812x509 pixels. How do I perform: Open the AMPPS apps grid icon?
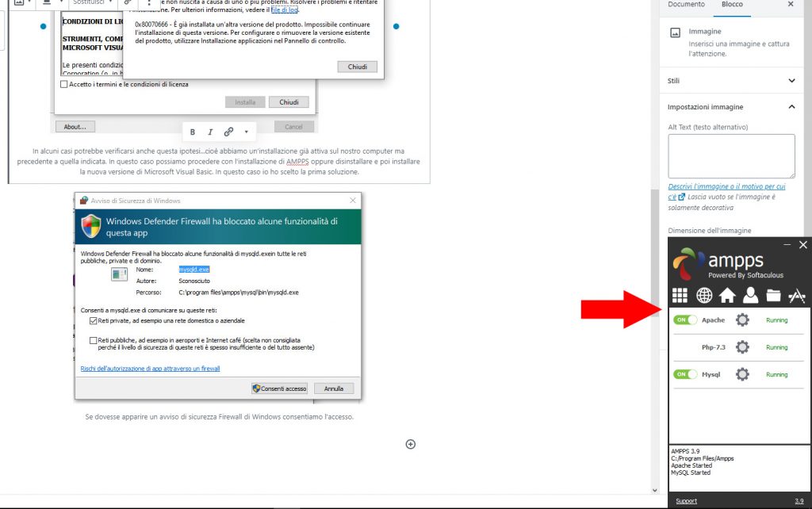pos(680,296)
